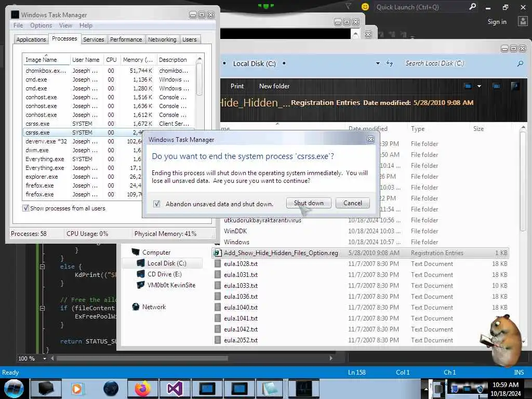Open the media player taskbar icon

click(x=77, y=389)
